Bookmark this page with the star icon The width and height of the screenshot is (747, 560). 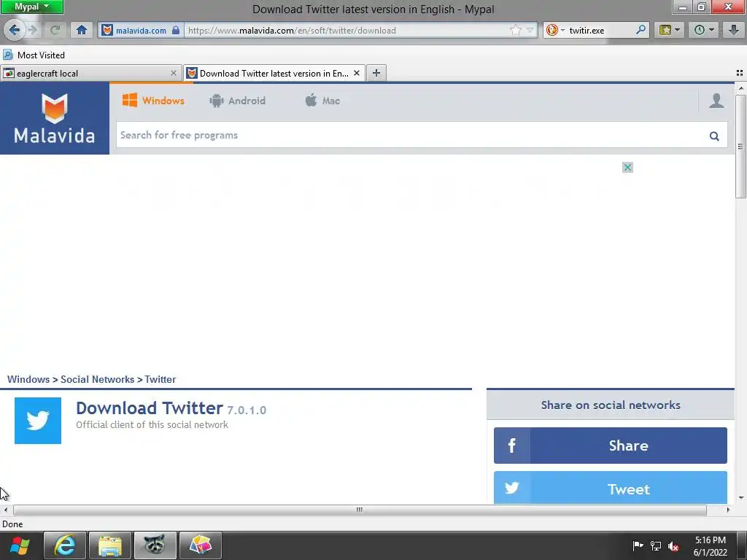(x=516, y=31)
